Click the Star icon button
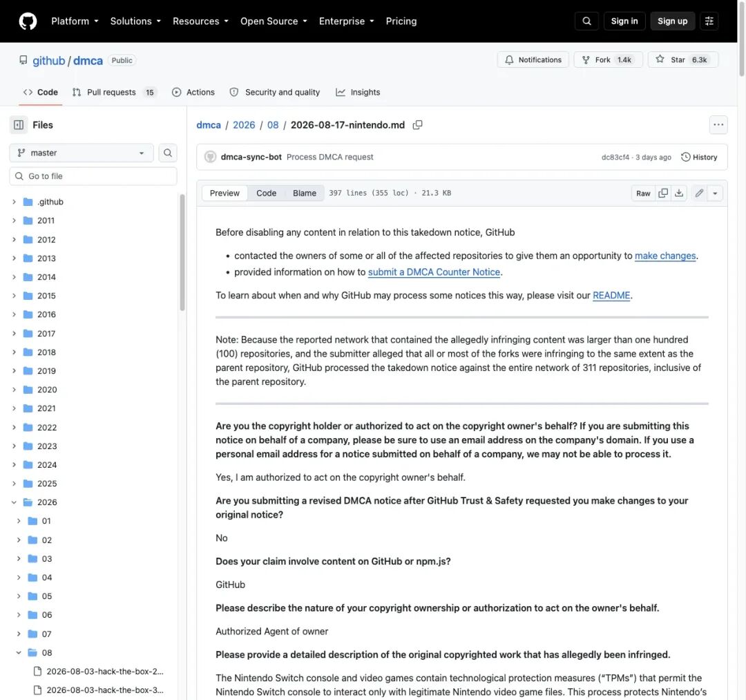 pos(683,59)
